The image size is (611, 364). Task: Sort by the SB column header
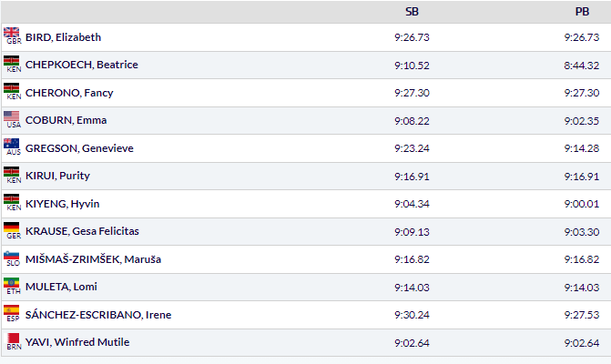pyautogui.click(x=412, y=11)
